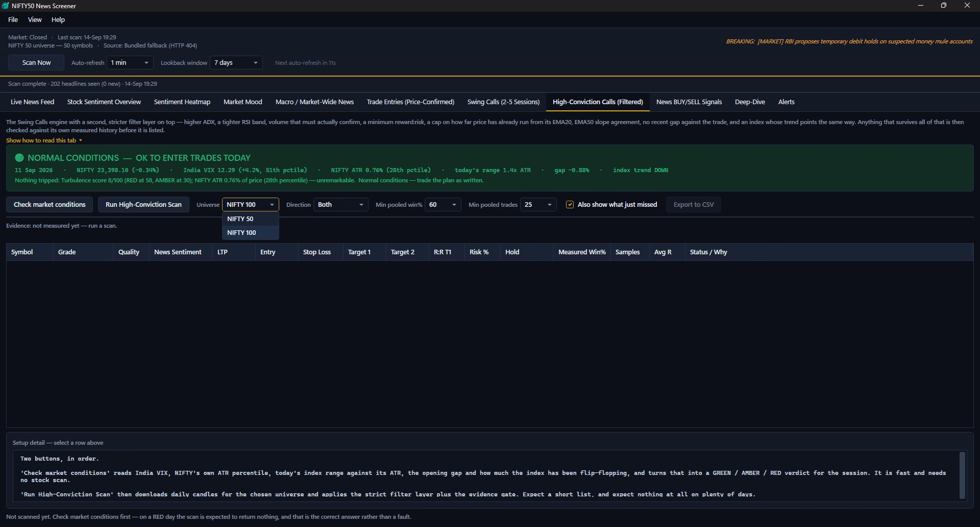Open the Direction dropdown
Screen dimensions: 980x527
click(x=340, y=205)
